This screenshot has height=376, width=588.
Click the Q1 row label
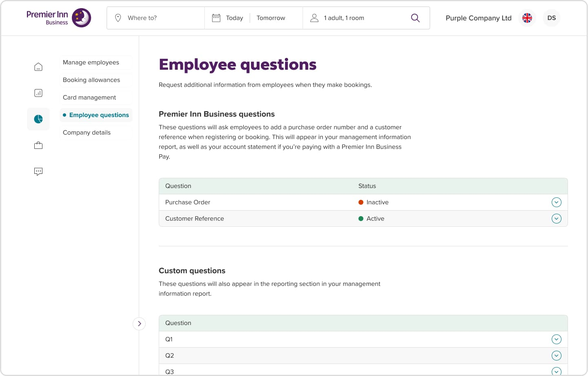(x=169, y=339)
